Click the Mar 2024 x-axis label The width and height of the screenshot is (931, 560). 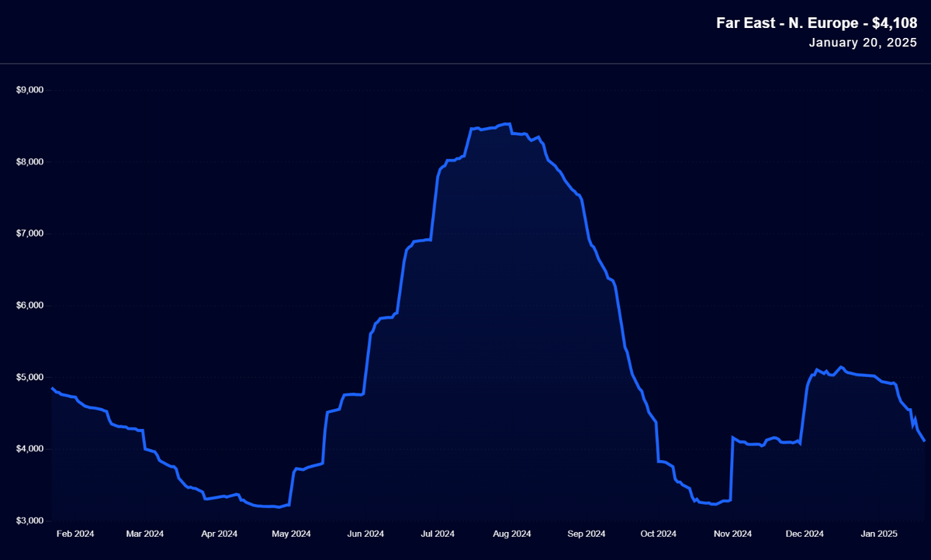point(144,534)
